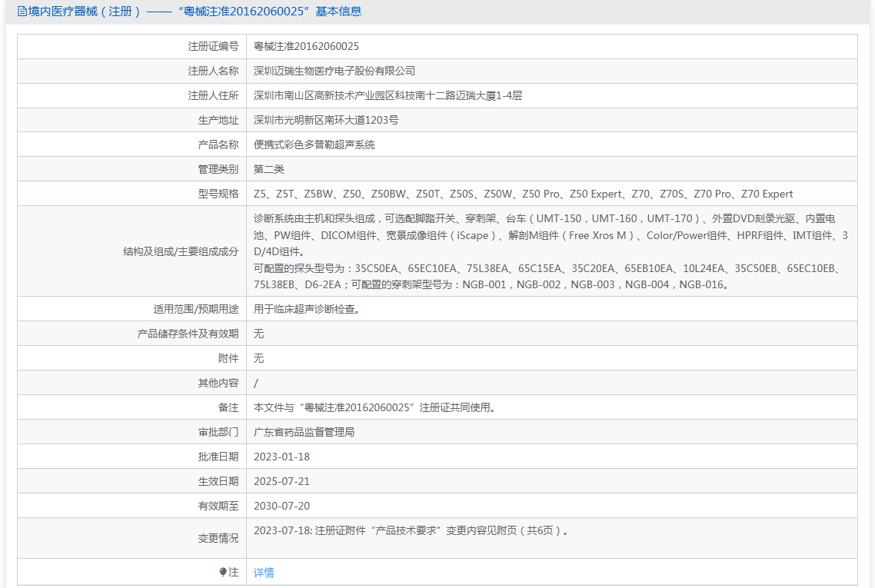Click the 备注 label
875x588 pixels.
coord(228,408)
